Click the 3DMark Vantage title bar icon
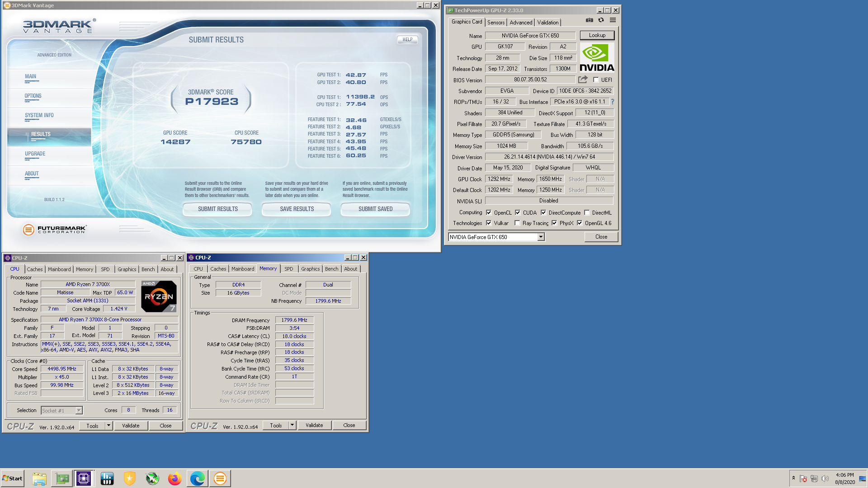Image resolution: width=868 pixels, height=488 pixels. point(7,5)
